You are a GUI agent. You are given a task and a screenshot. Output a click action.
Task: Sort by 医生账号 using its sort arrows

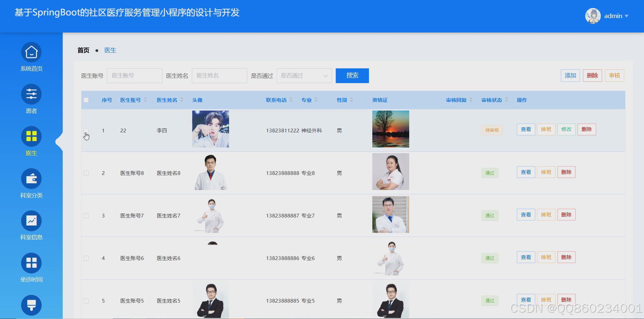(145, 100)
